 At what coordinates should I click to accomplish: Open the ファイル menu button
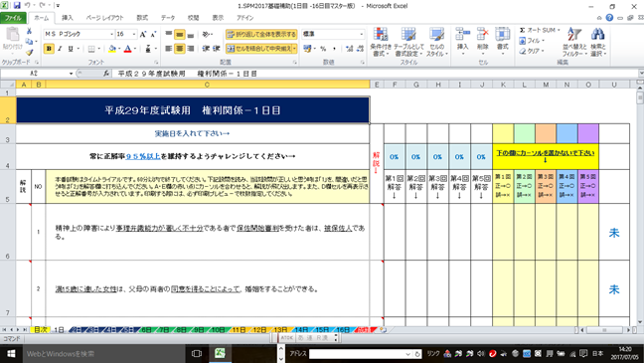(14, 18)
